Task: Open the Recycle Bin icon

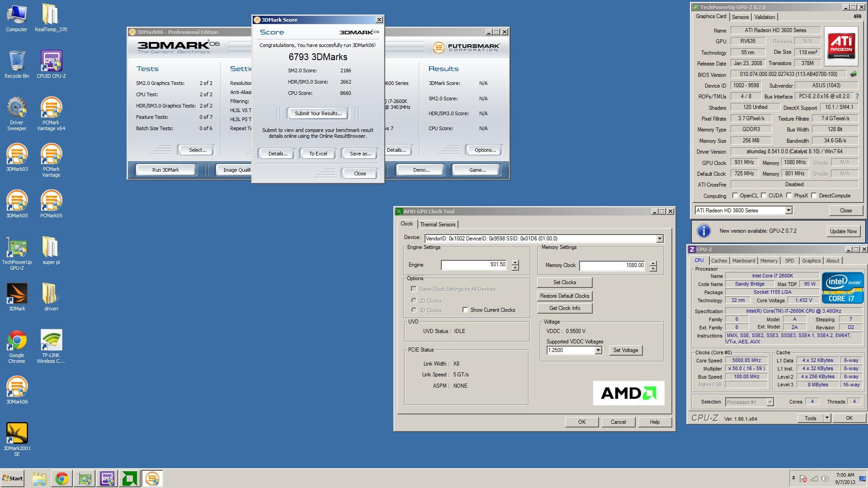Action: tap(17, 65)
